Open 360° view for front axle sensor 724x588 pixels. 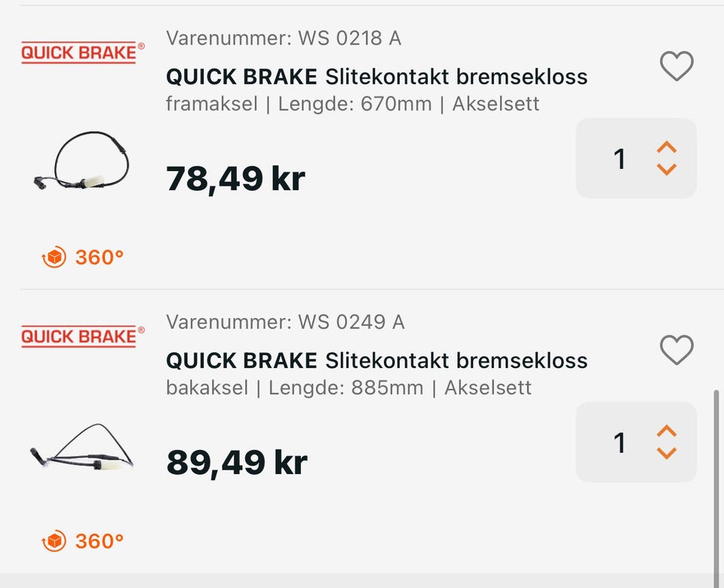coord(83,257)
